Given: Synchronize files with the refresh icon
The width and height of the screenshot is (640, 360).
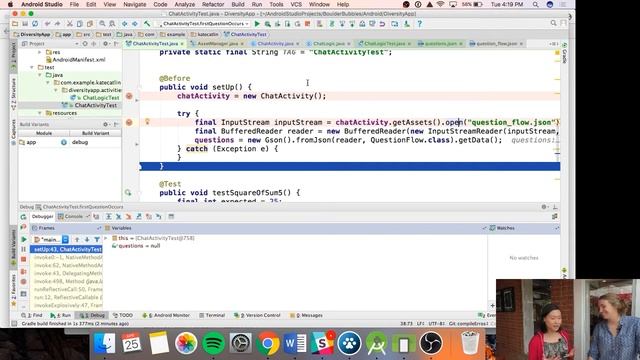Looking at the screenshot, I should point(35,24).
